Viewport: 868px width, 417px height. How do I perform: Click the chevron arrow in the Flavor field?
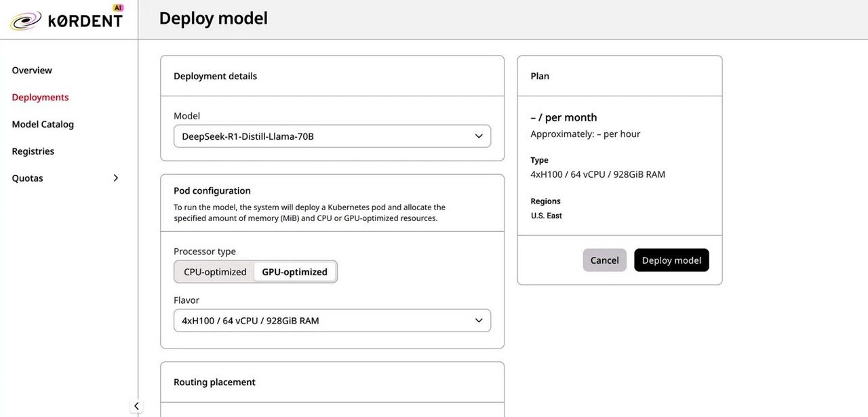click(479, 321)
